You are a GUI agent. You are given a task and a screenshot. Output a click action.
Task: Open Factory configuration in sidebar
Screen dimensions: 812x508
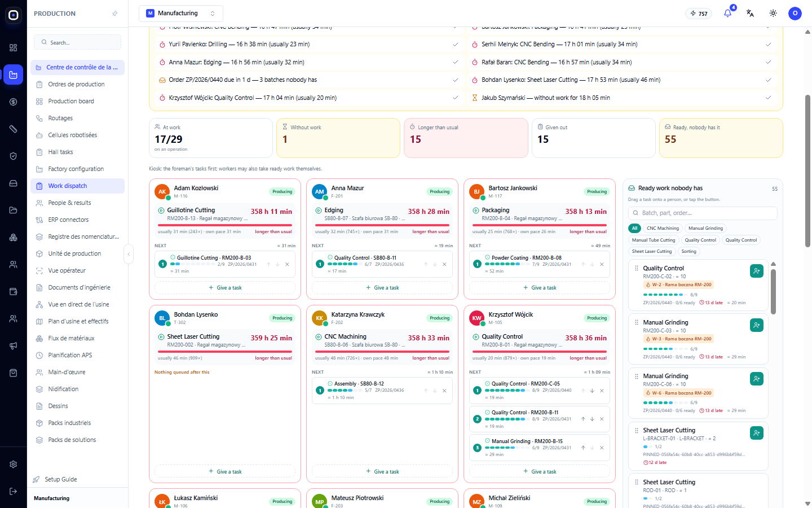77,169
